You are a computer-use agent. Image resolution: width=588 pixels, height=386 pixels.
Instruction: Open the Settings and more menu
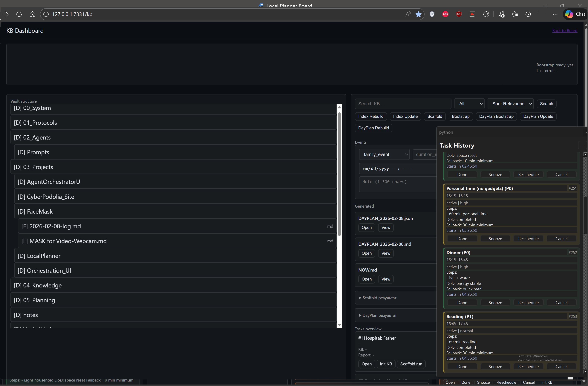pyautogui.click(x=555, y=14)
